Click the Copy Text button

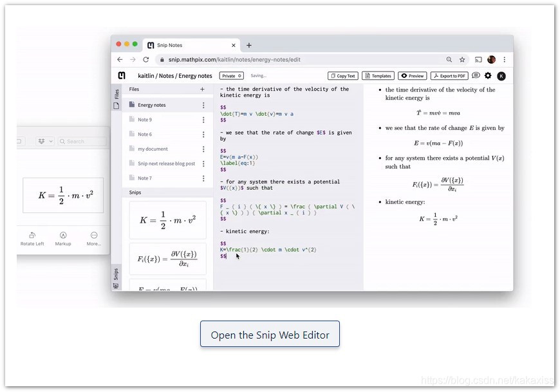click(x=343, y=76)
